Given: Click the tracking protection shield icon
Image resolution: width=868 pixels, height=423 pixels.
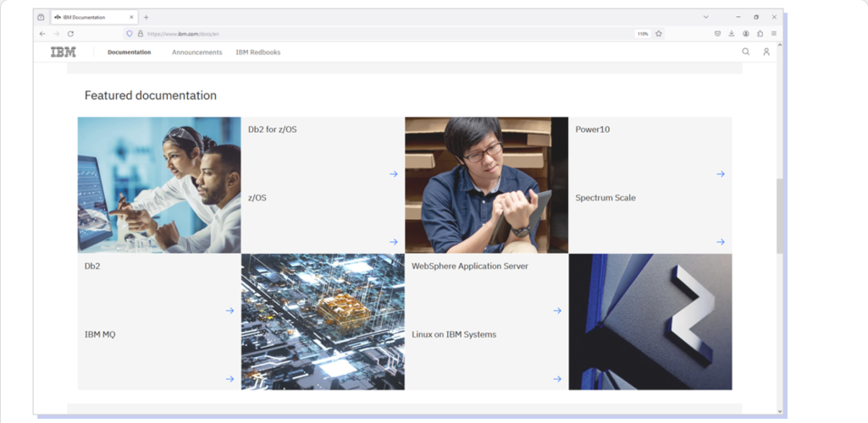Looking at the screenshot, I should tap(130, 34).
